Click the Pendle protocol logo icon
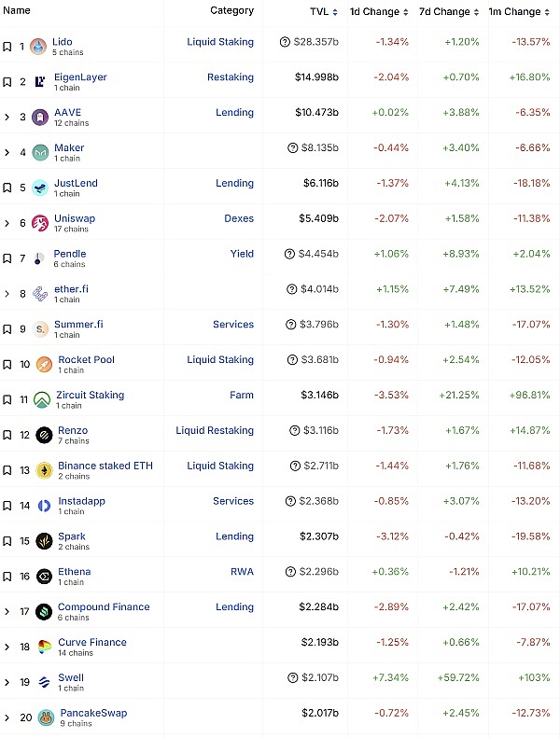This screenshot has height=738, width=560. coord(38,258)
